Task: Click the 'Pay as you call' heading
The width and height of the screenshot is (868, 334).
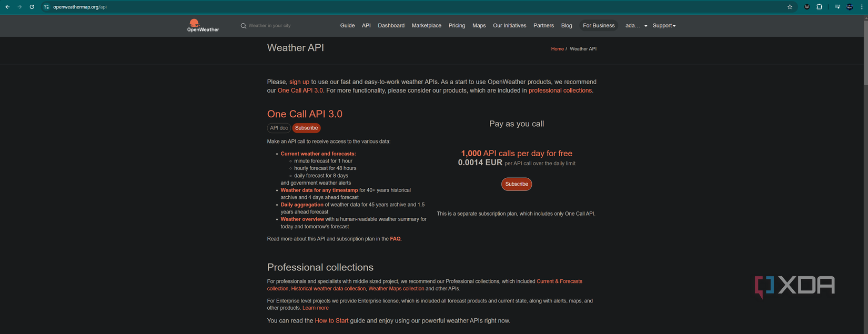Action: [x=517, y=124]
